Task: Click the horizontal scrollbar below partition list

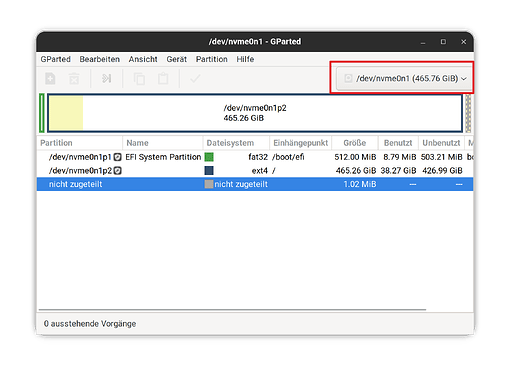Action: (232, 310)
